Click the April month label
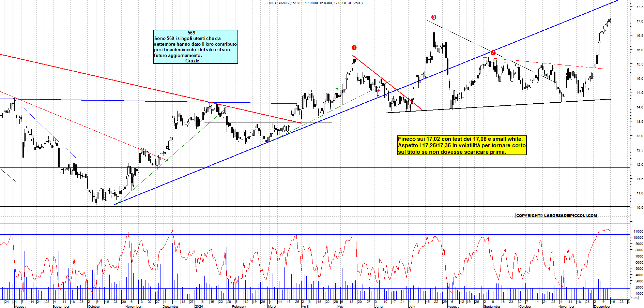This screenshot has width=644, height=308. (x=305, y=306)
